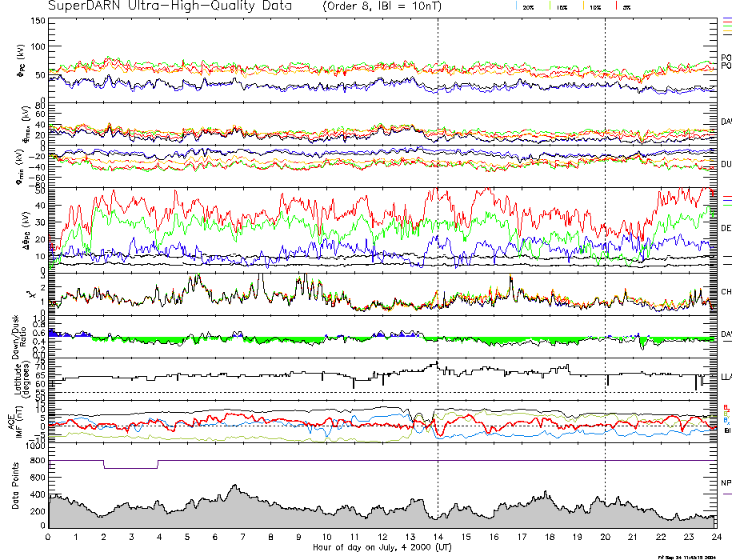This screenshot has height=560, width=732.
Task: Click hour tick label 20 on x-axis
Action: [605, 537]
